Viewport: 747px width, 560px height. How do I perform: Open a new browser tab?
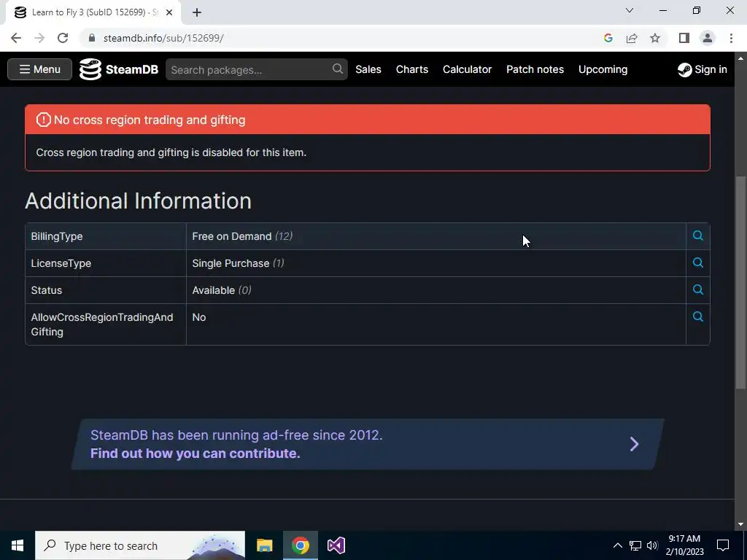(x=197, y=13)
